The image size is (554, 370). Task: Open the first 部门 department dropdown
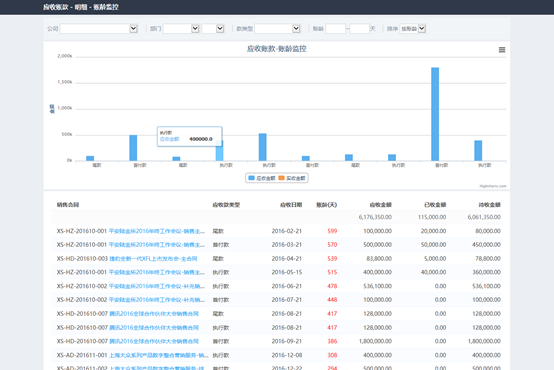click(x=181, y=29)
